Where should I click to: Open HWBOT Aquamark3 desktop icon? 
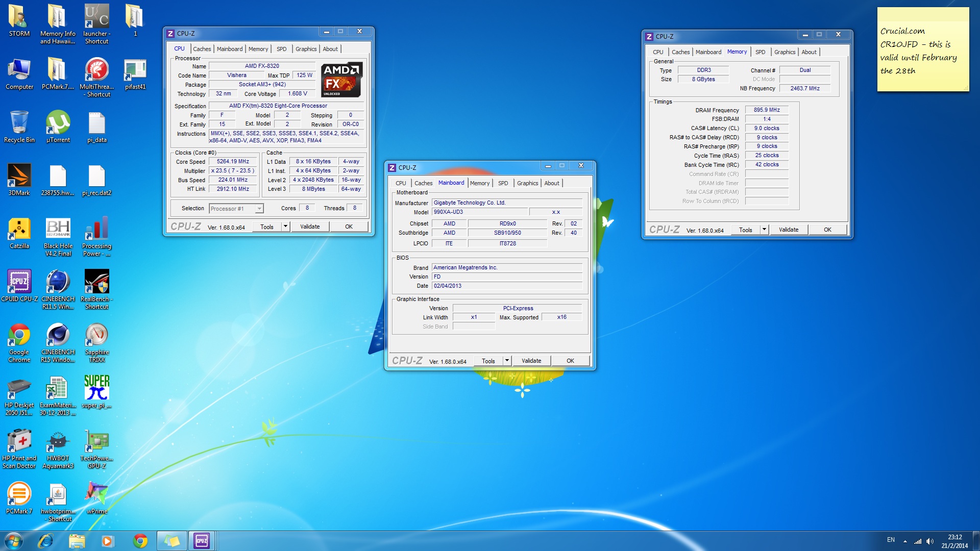pyautogui.click(x=58, y=449)
